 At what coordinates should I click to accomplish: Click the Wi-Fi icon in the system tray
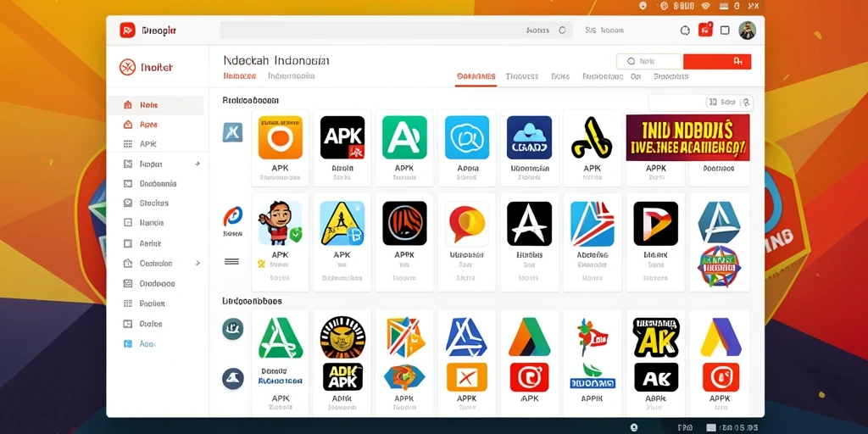point(705,6)
